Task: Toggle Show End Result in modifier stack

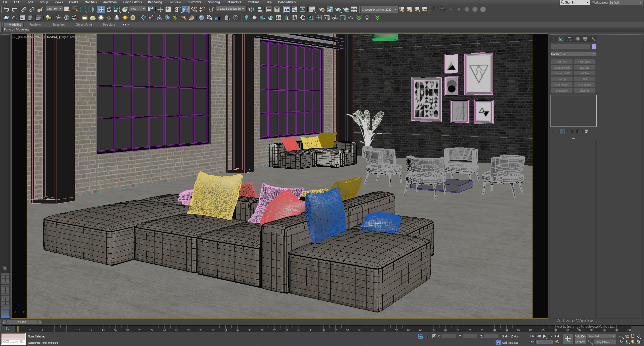Action: [x=562, y=131]
